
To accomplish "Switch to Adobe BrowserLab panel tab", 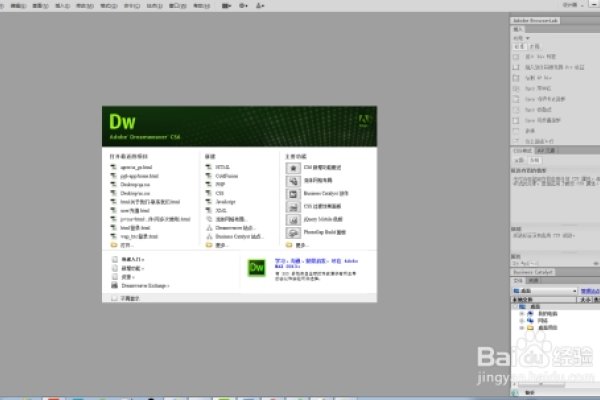I will tap(535, 21).
